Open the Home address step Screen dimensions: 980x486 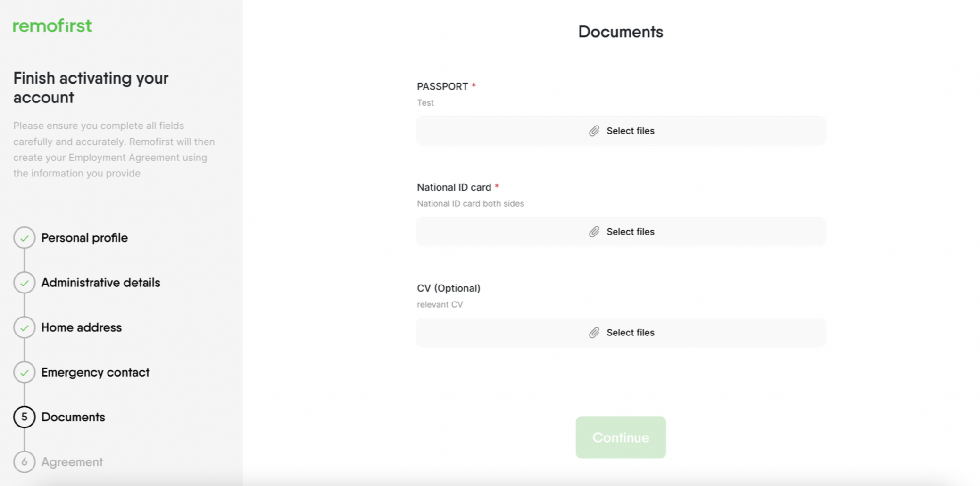(82, 327)
